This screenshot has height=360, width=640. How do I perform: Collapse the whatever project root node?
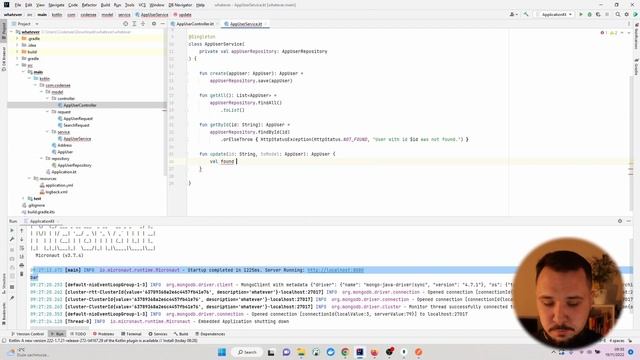(x=12, y=32)
